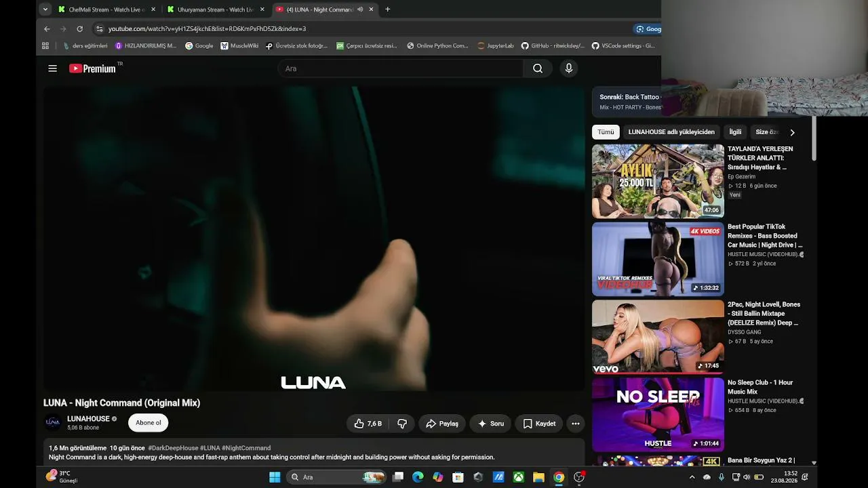Launch Microsoft Edge from the taskbar

coord(418,477)
